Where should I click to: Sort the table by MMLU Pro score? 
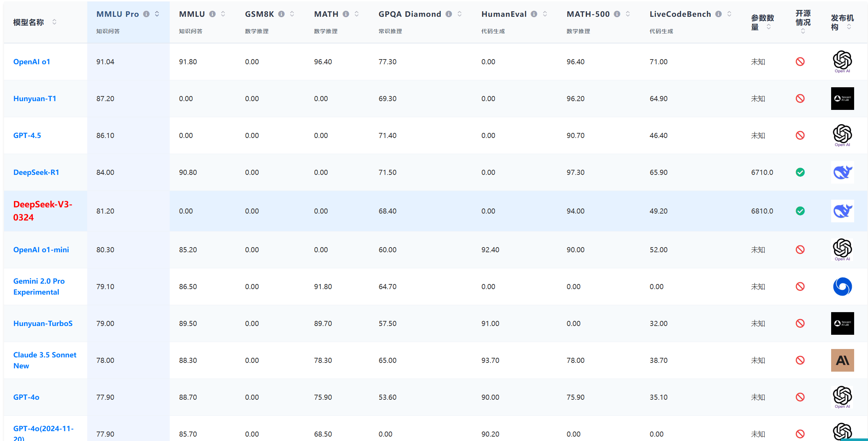pos(157,14)
